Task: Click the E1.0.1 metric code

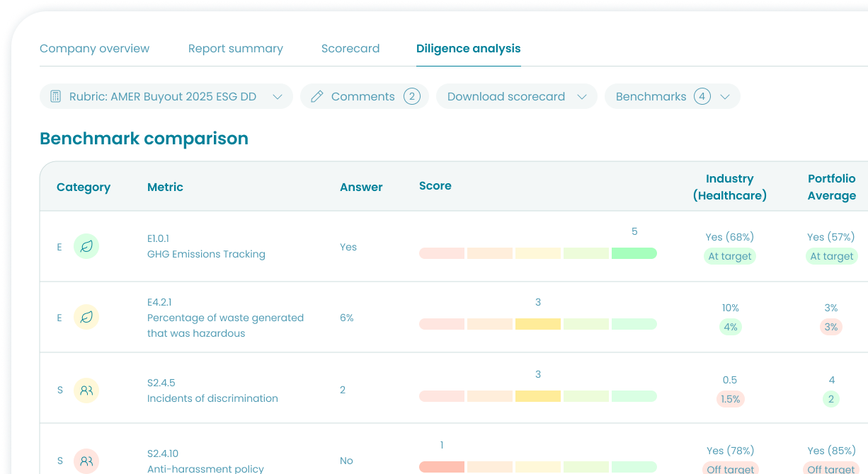Action: click(158, 238)
